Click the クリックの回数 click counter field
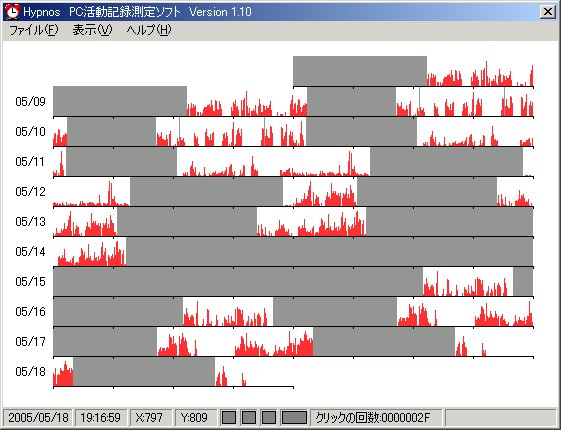This screenshot has width=561, height=430. coord(377,417)
